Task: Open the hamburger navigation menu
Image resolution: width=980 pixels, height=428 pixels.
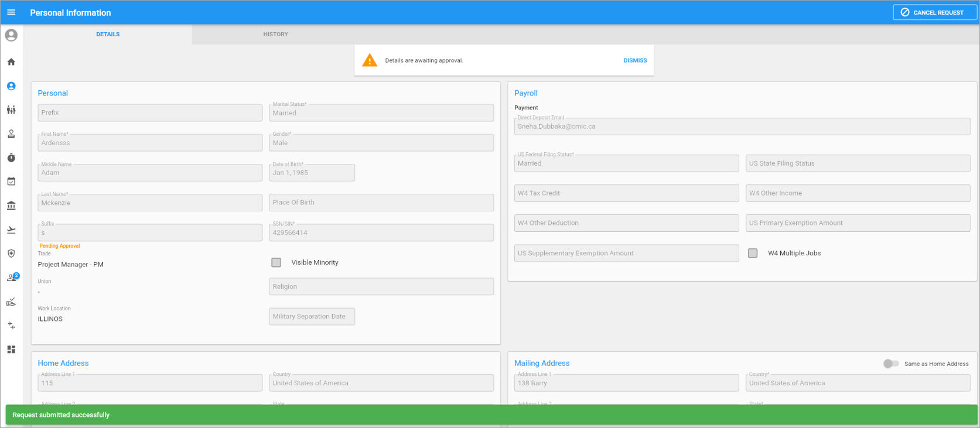Action: [11, 12]
